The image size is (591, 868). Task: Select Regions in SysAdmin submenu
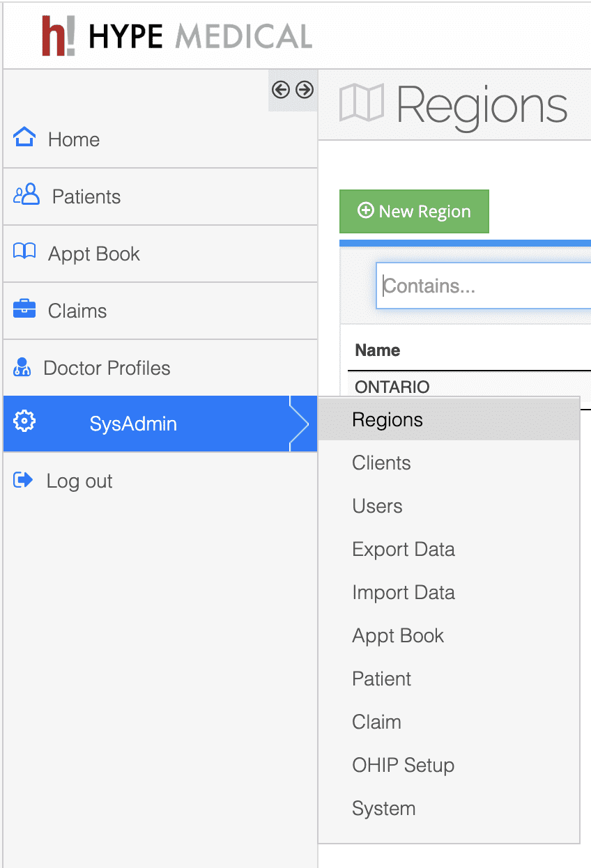(449, 420)
